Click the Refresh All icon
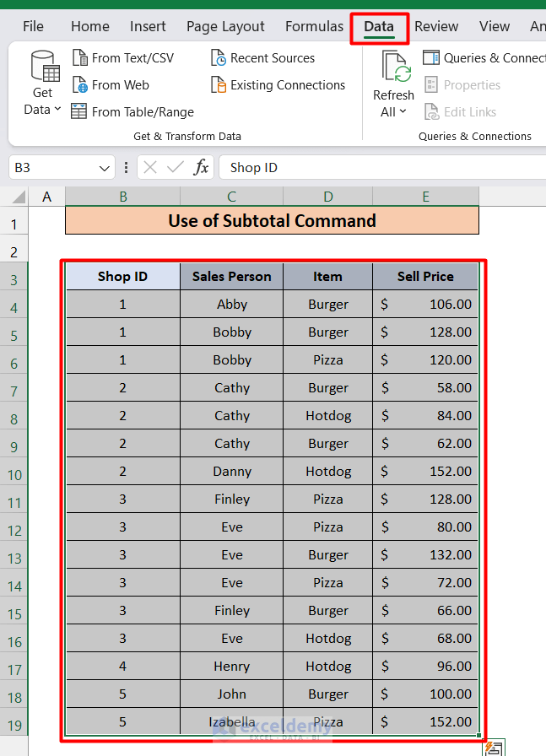The image size is (546, 756). pos(394,67)
